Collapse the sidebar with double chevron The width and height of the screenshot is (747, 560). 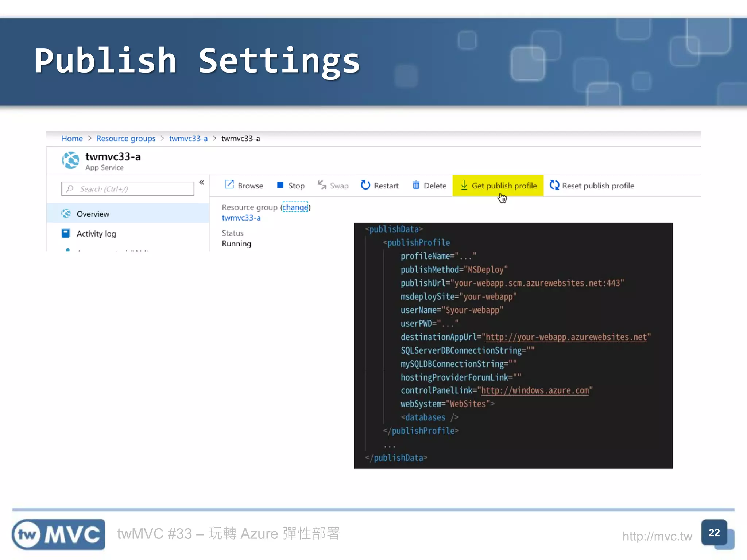point(202,182)
